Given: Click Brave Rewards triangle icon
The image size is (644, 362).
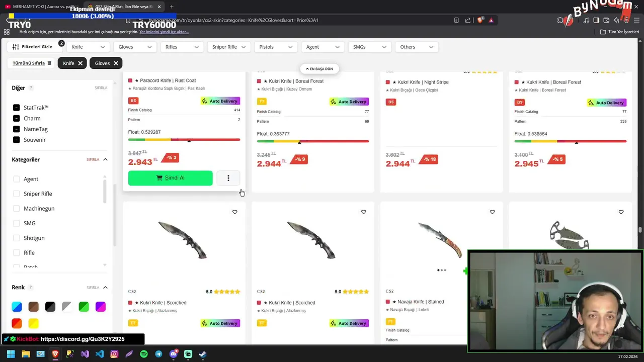Looking at the screenshot, I should (491, 20).
